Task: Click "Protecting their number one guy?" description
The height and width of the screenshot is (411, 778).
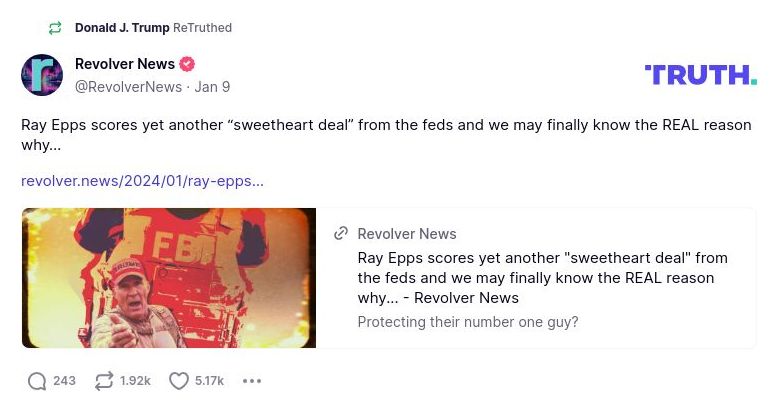Action: click(467, 322)
